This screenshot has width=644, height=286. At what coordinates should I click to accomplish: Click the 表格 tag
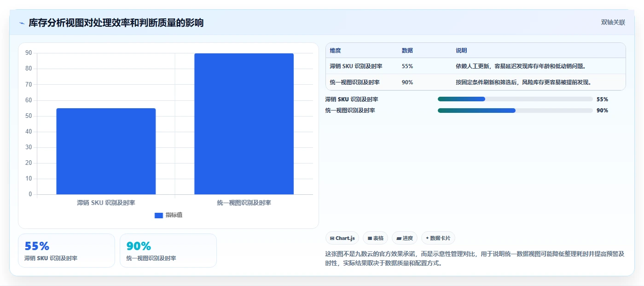click(x=375, y=238)
